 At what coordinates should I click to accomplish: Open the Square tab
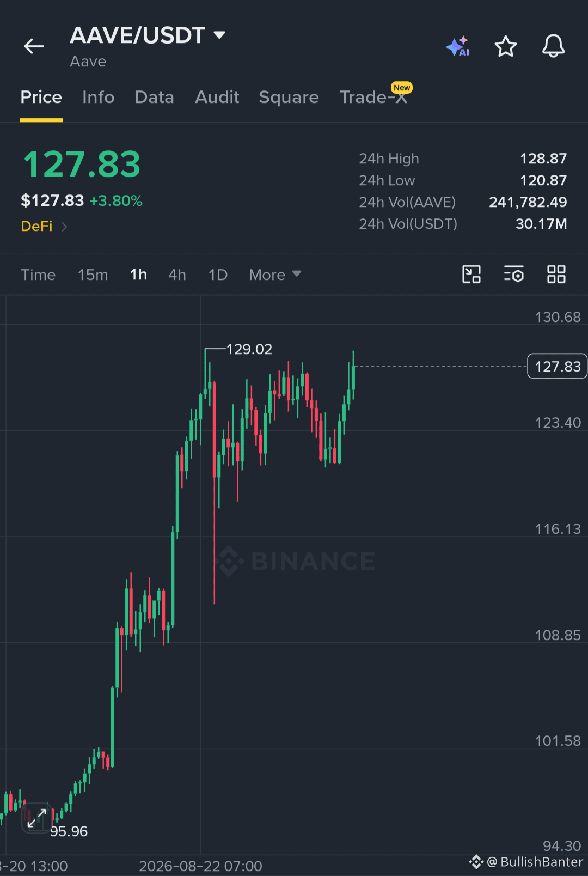pyautogui.click(x=289, y=98)
